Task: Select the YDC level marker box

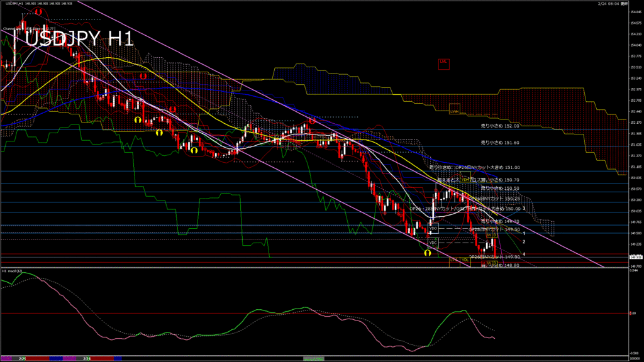Action: (x=433, y=243)
